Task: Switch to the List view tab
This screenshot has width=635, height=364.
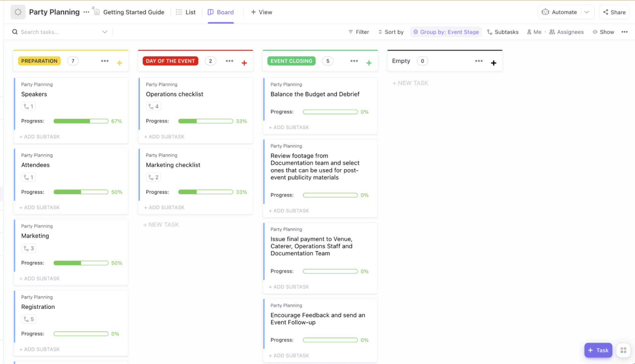Action: (186, 12)
